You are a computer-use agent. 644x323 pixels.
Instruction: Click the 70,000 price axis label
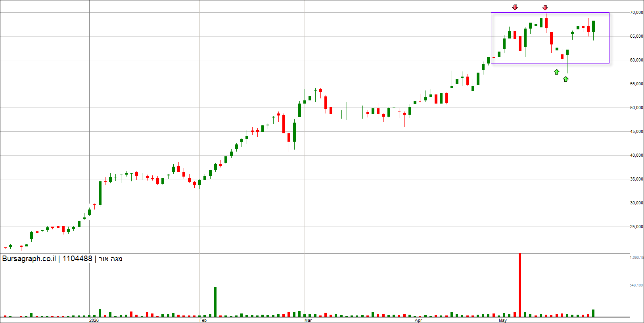(x=637, y=12)
